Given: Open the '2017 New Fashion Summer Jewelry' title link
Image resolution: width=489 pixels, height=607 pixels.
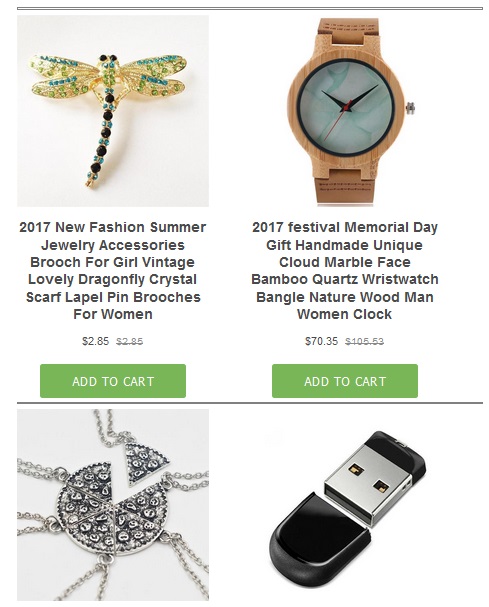Looking at the screenshot, I should pos(113,271).
